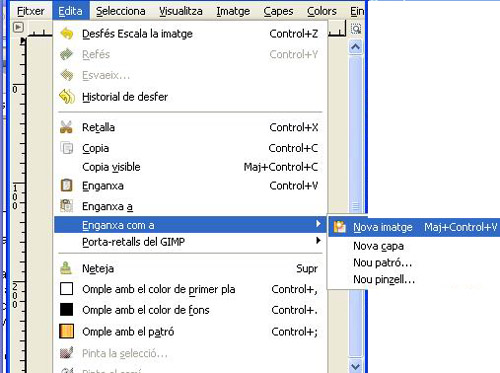Click the image menu triangle button at ruler origin

(x=18, y=27)
